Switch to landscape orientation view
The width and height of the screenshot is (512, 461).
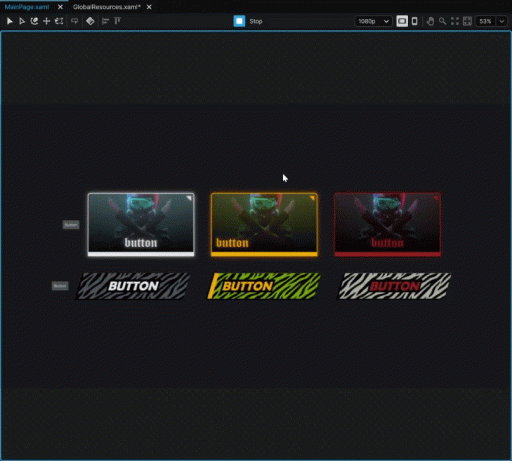(402, 21)
